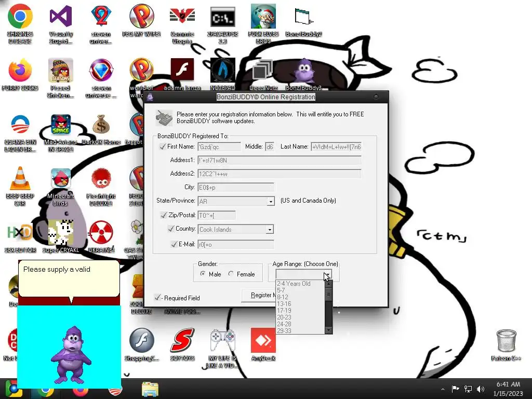Open the Commie Utopia desktop icon
The width and height of the screenshot is (532, 399).
coord(182,16)
